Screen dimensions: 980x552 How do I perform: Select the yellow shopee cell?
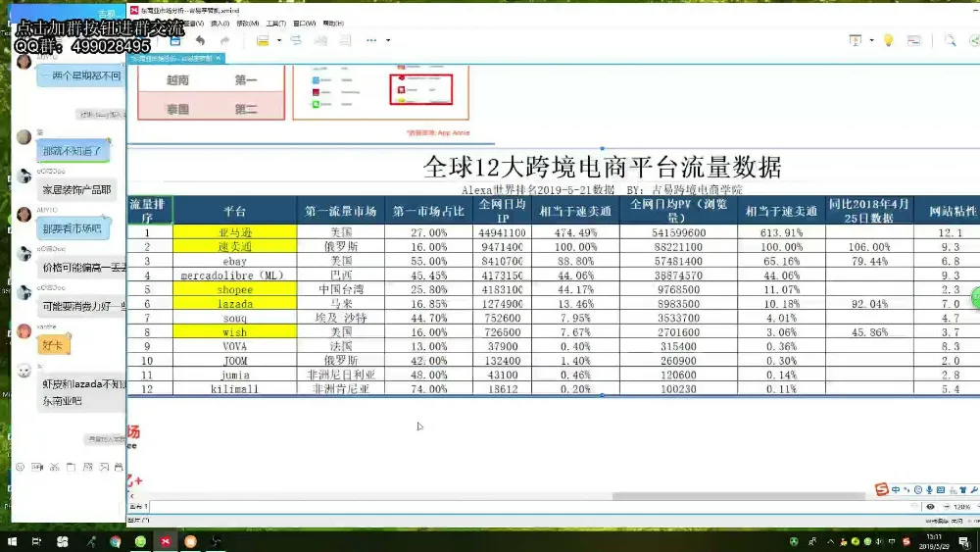pyautogui.click(x=235, y=289)
